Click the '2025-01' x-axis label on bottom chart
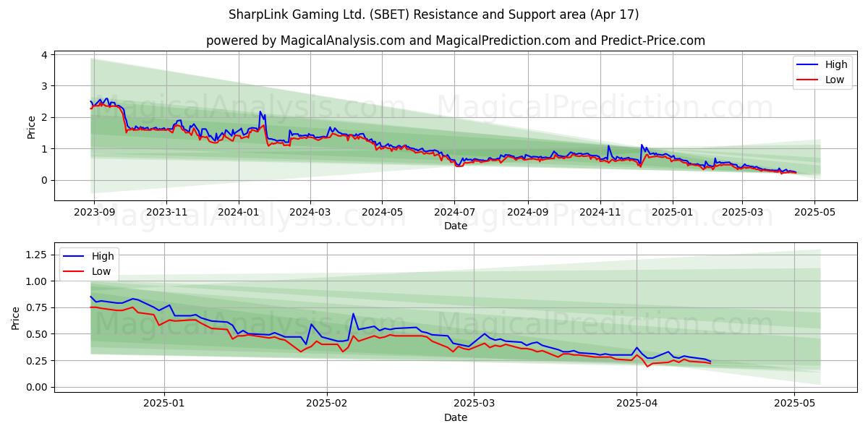The height and width of the screenshot is (434, 868). [164, 404]
